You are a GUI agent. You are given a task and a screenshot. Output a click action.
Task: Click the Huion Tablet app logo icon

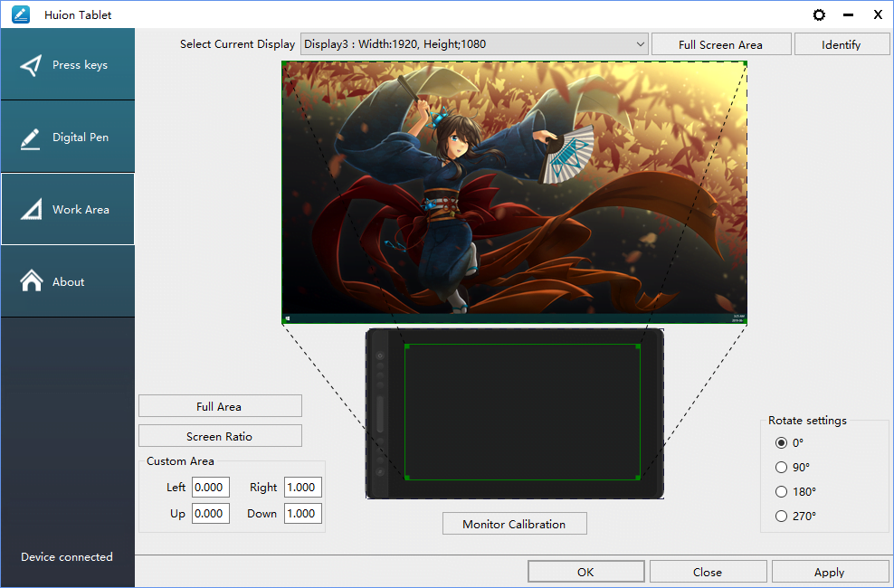tap(21, 14)
